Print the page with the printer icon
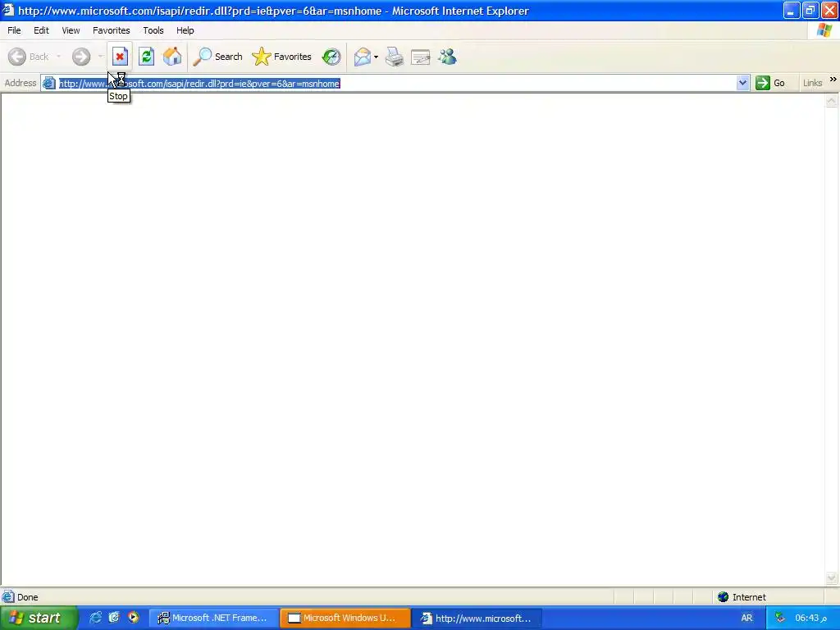 pos(395,57)
